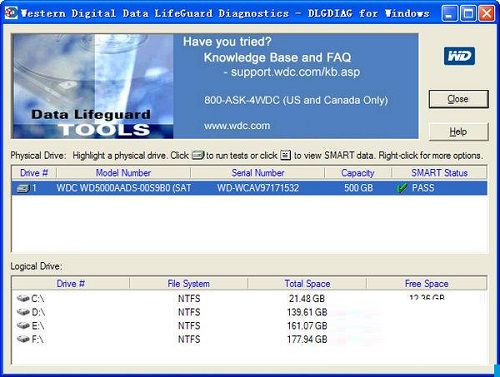Click the application icon in title bar
This screenshot has height=377, width=500.
[x=11, y=13]
